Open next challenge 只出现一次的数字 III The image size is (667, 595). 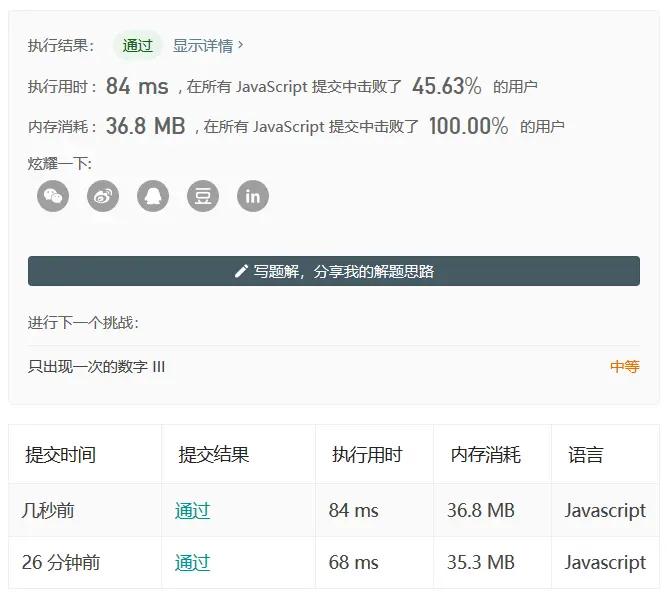(x=96, y=366)
